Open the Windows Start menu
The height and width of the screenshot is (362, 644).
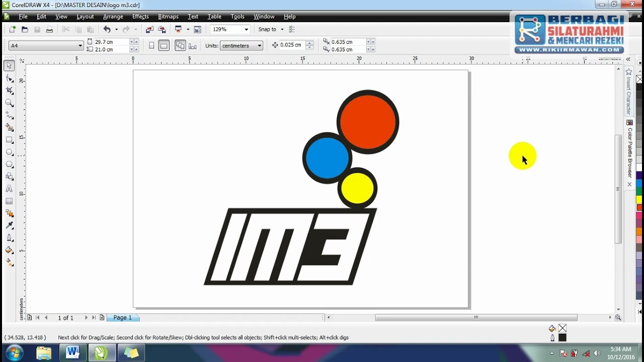(14, 352)
